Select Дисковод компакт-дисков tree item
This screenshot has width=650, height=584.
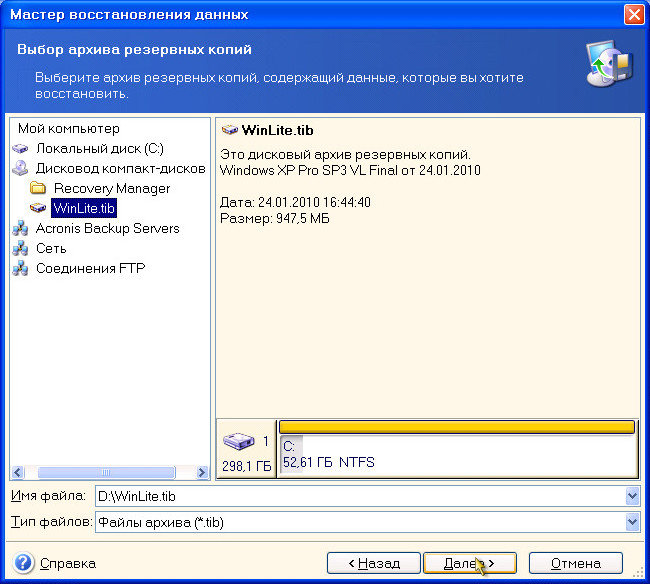(120, 168)
